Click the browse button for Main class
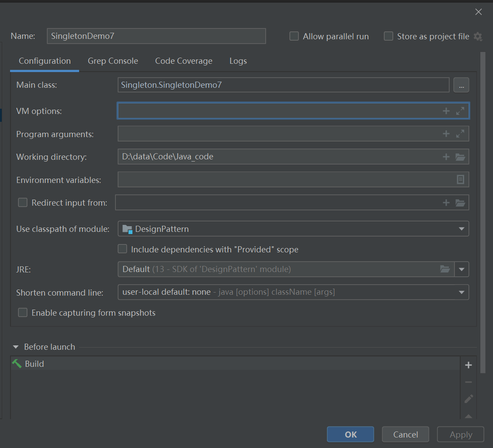 point(461,85)
